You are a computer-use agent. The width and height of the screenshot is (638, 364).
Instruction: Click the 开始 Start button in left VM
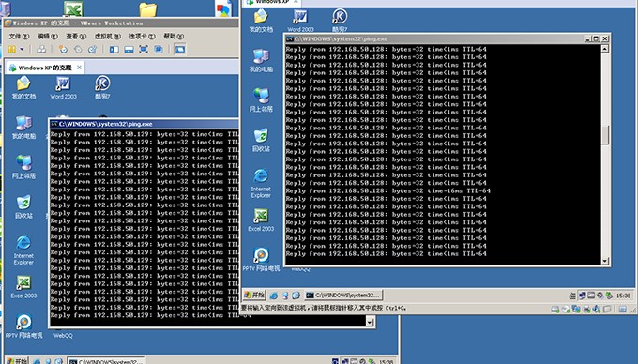pos(17,361)
